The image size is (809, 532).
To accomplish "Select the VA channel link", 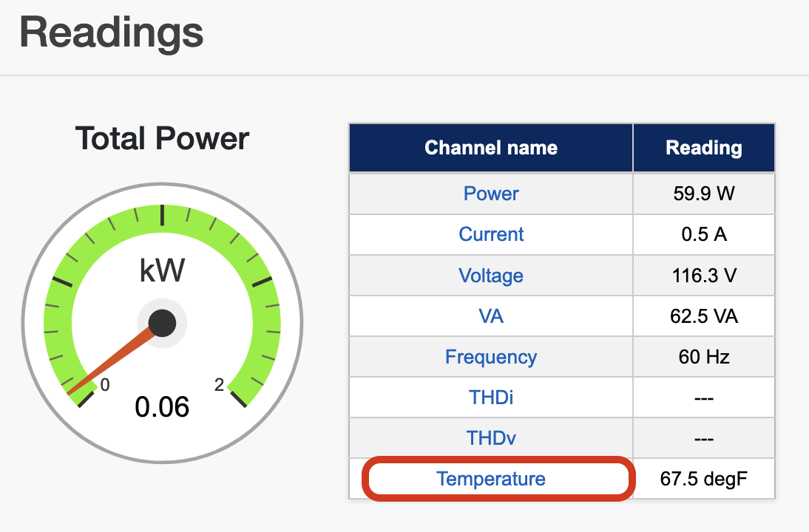I will (x=491, y=316).
